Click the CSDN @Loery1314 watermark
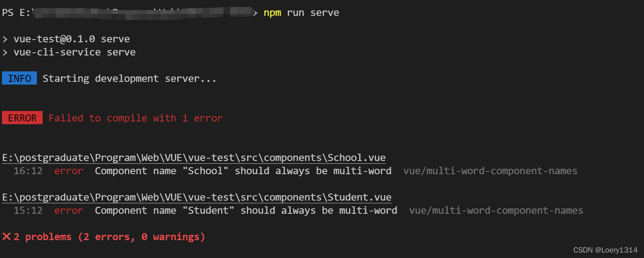Screen dimensions: 644x258 pyautogui.click(x=605, y=250)
